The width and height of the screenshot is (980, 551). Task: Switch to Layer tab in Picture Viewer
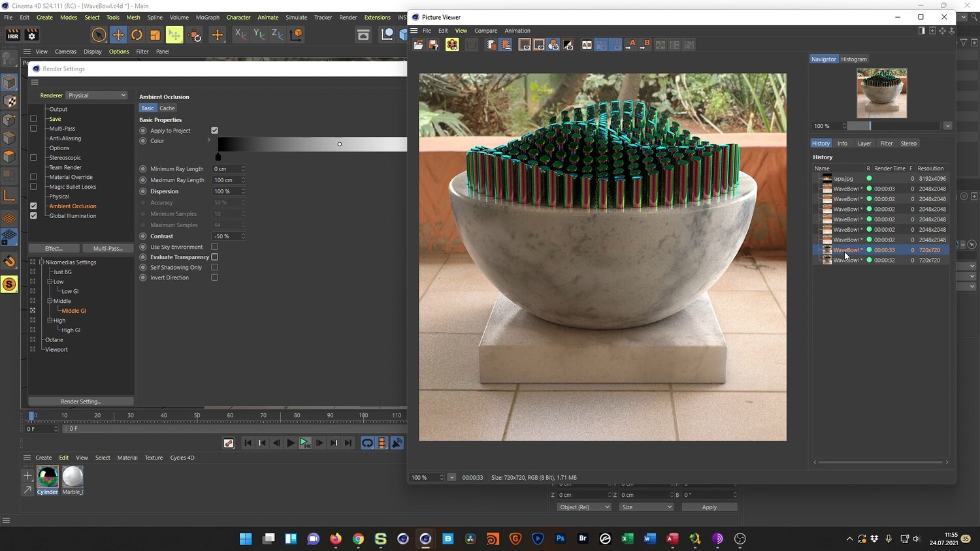[x=864, y=144]
